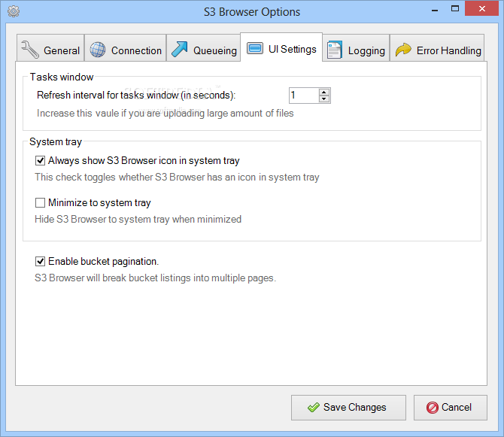Click 'Refresh interval for tasks window' label
This screenshot has width=504, height=437.
[x=136, y=96]
